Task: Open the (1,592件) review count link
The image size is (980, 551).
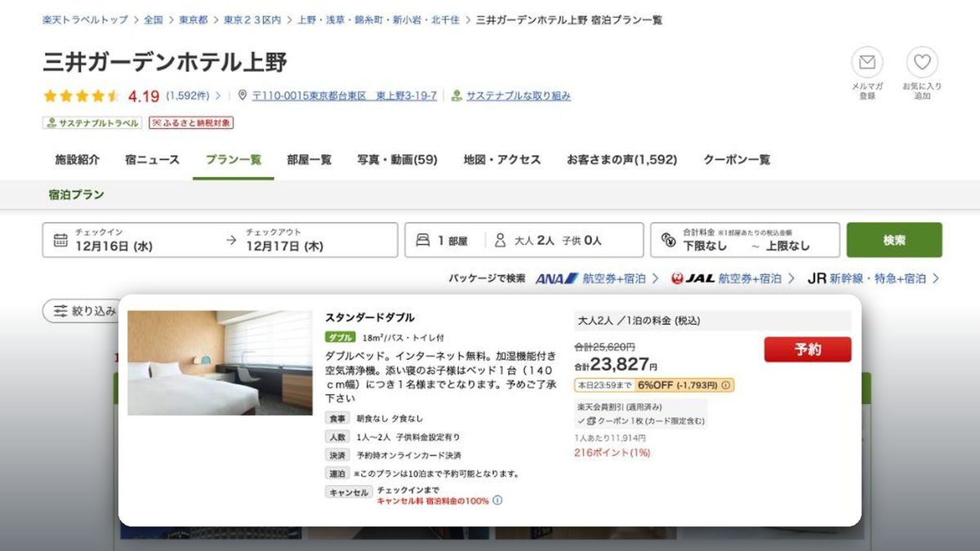Action: pyautogui.click(x=188, y=96)
